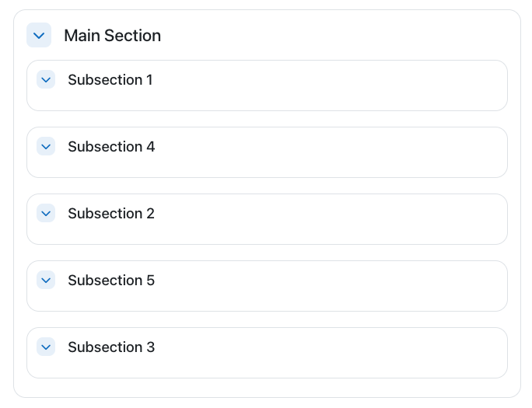Viewport: 532px width, 408px height.
Task: Collapse Subsection 3 via chevron icon
Action: click(x=46, y=347)
